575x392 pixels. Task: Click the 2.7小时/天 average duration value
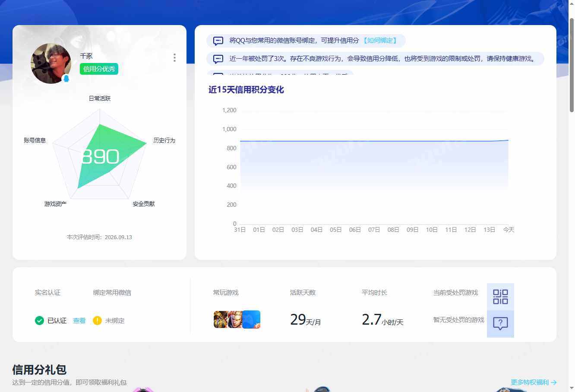point(382,319)
